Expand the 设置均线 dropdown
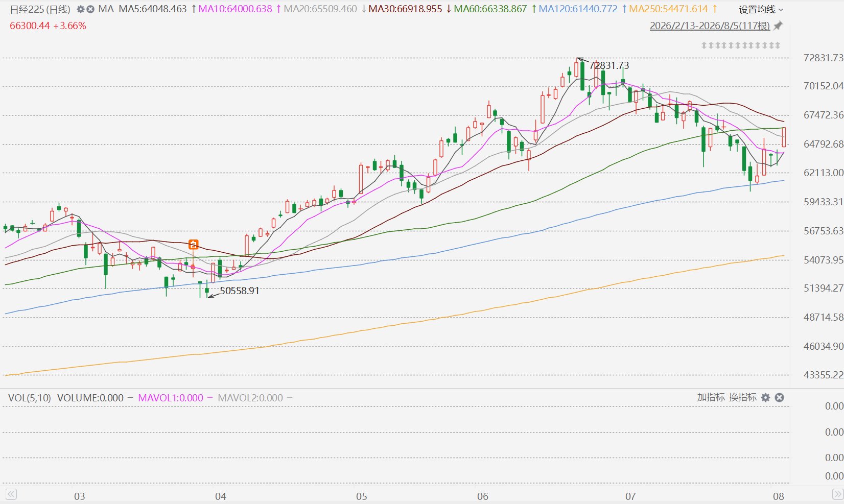This screenshot has height=504, width=844. 761,9
